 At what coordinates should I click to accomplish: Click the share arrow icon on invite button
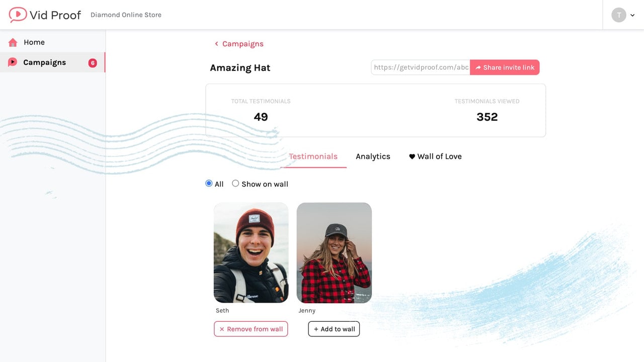pyautogui.click(x=478, y=67)
